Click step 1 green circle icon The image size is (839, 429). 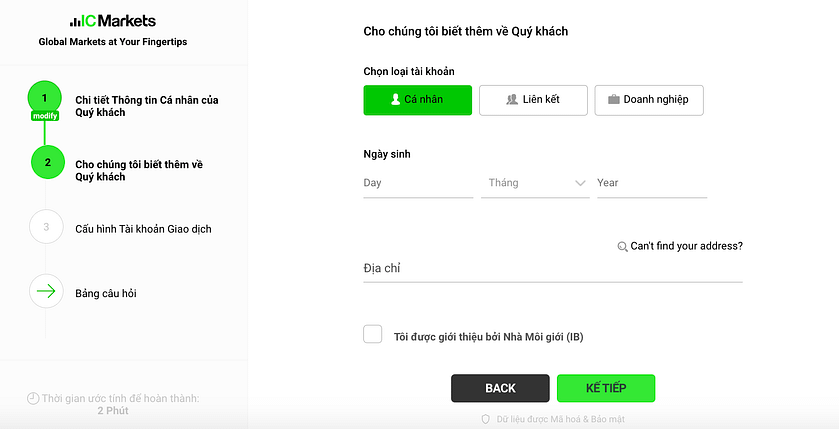click(45, 98)
